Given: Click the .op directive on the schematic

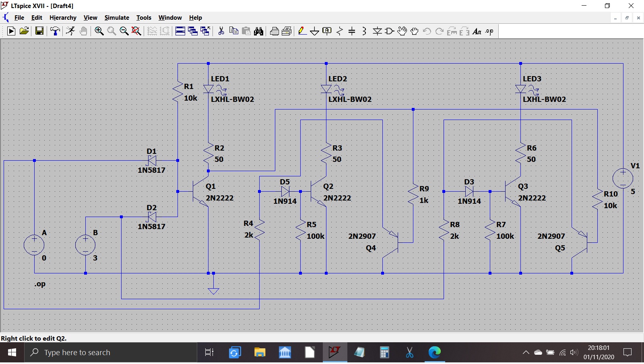Looking at the screenshot, I should click(40, 284).
